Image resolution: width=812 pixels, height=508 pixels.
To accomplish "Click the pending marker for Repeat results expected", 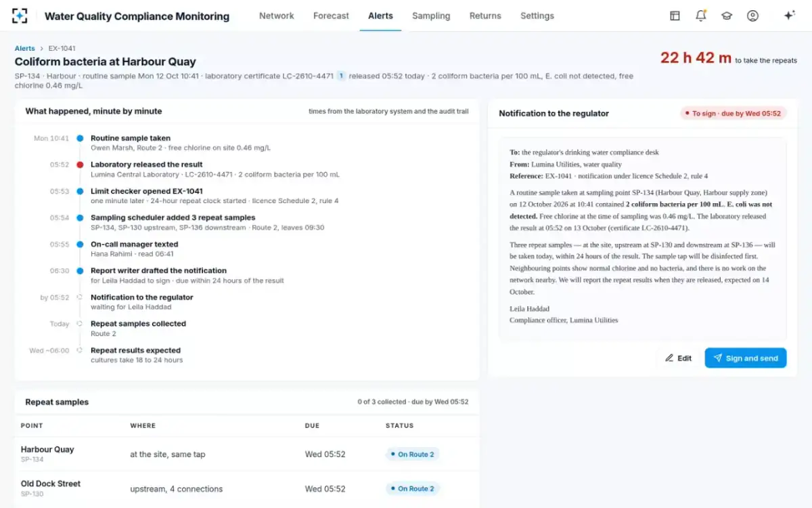I will click(x=80, y=351).
